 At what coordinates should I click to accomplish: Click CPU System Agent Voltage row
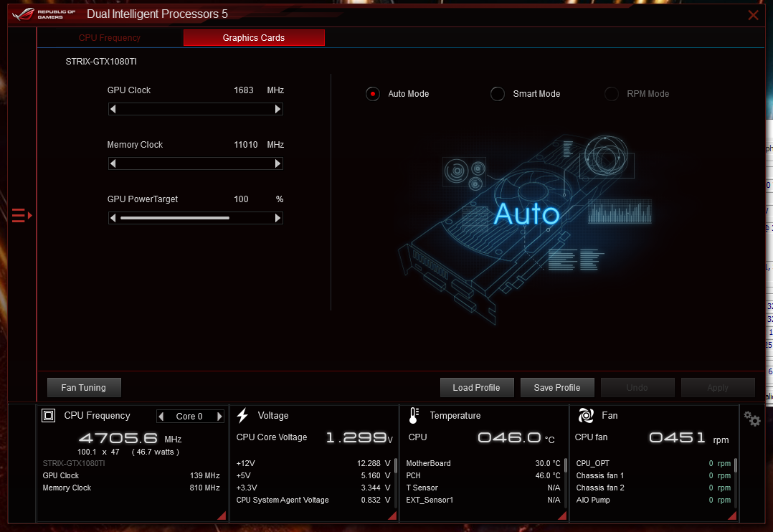click(313, 500)
